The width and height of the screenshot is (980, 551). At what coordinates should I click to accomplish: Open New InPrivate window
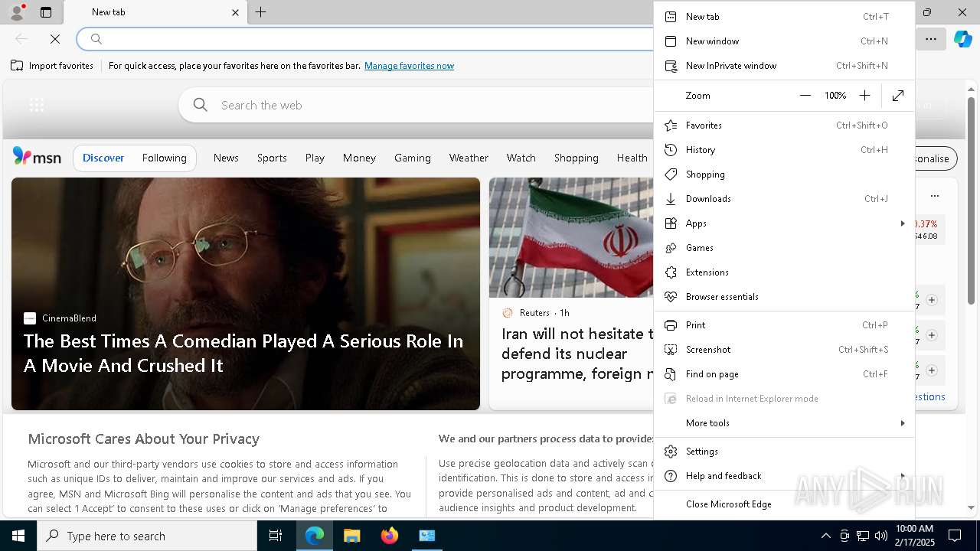pos(784,66)
